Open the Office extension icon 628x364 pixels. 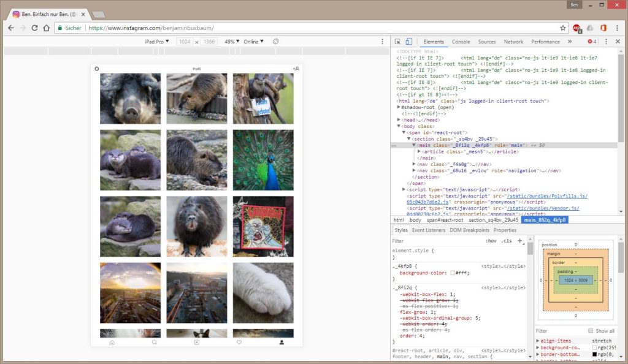point(603,28)
